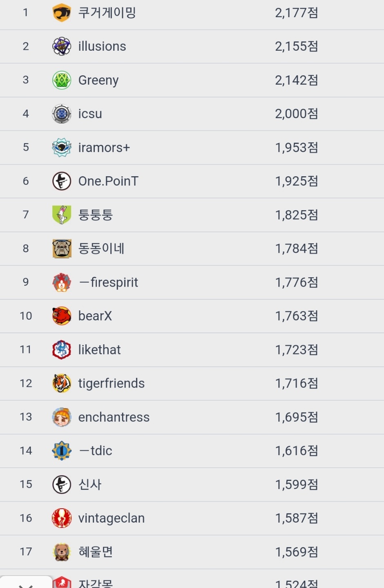
Task: Open the 신사 clan name
Action: [90, 485]
